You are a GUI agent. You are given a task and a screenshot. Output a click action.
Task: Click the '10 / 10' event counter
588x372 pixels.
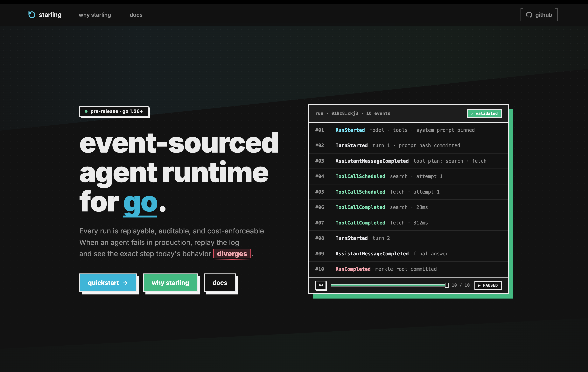(x=460, y=285)
